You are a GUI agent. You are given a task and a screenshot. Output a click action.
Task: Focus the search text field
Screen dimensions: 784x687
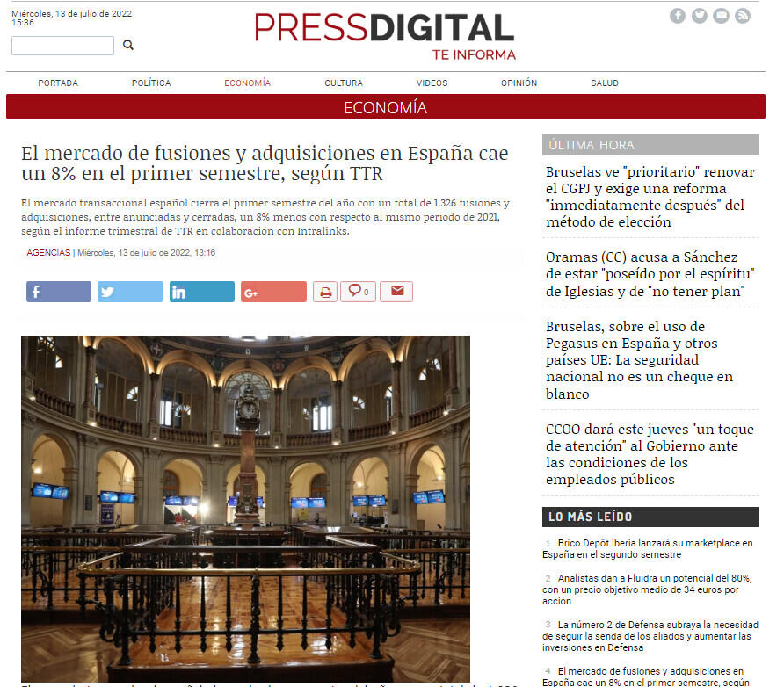point(62,46)
